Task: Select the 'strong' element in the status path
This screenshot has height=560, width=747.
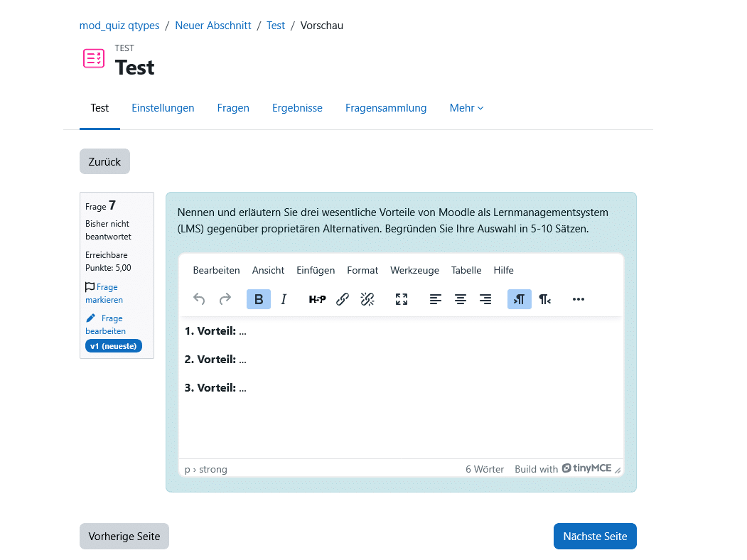Action: [x=213, y=470]
